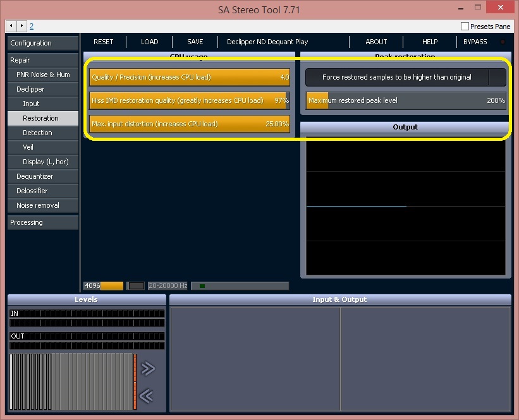Click the small dark box beside 4096
The width and height of the screenshot is (519, 420).
pyautogui.click(x=136, y=285)
